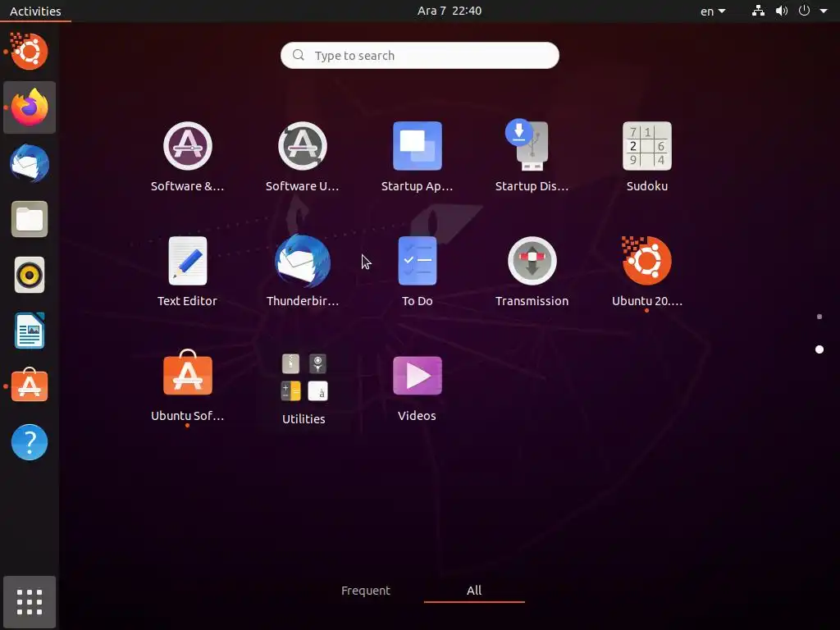Go to first app page indicator dot
This screenshot has height=630, width=840.
(819, 317)
